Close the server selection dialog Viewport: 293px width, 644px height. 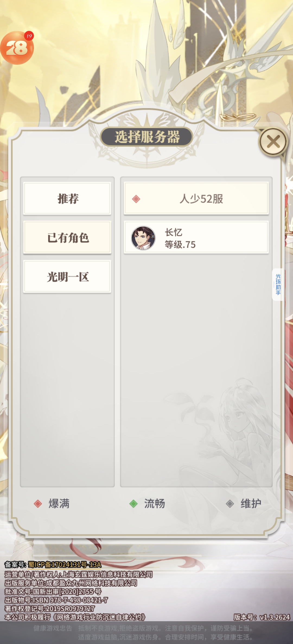pyautogui.click(x=273, y=141)
